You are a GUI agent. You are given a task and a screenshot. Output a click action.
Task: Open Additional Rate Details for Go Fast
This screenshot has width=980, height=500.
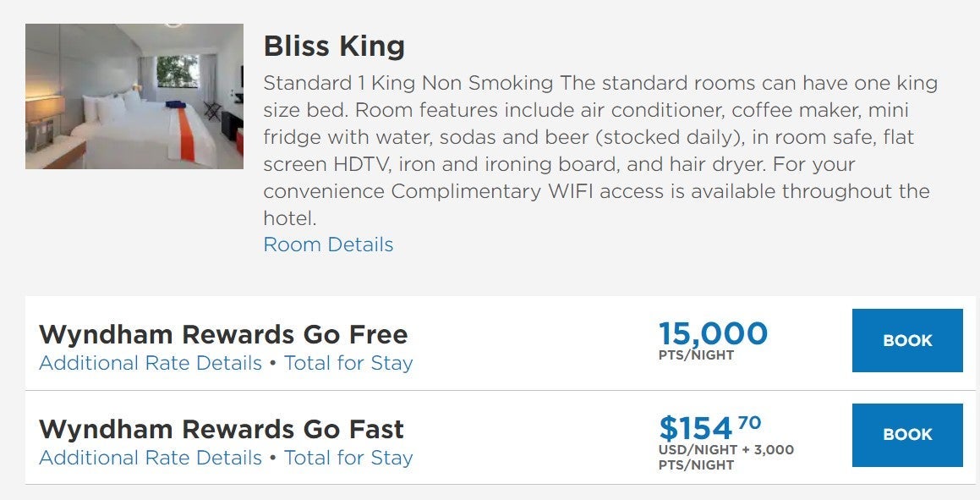[151, 458]
